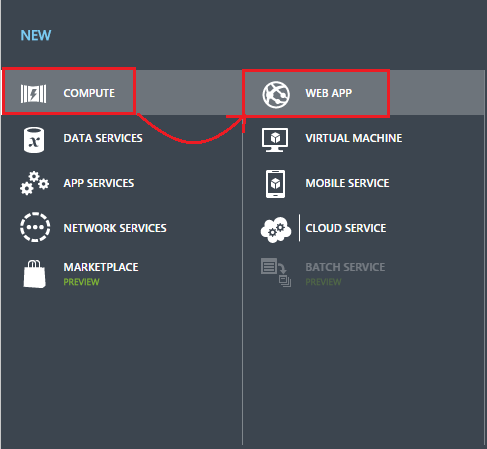
Task: Open the NETWORK SERVICES category
Action: (115, 228)
